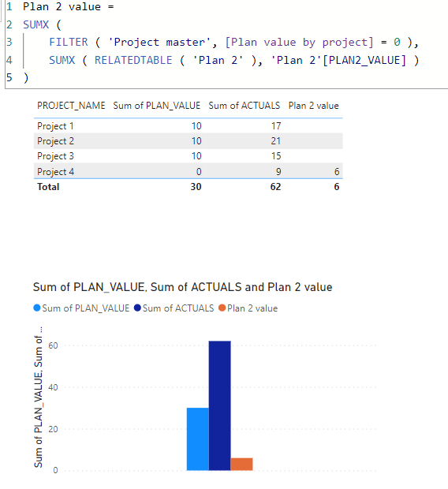The height and width of the screenshot is (489, 448).
Task: Click the 'Project master' table reference
Action: coord(159,42)
